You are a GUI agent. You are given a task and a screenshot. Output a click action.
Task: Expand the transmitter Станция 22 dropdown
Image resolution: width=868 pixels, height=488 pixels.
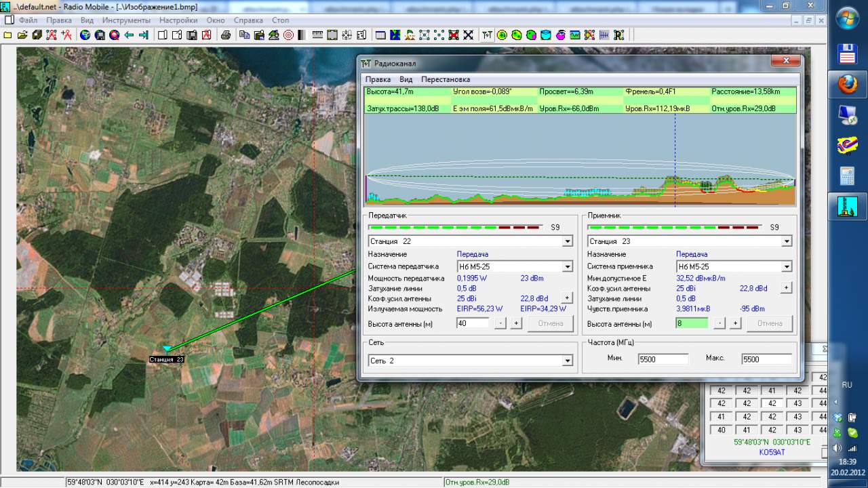tap(568, 241)
